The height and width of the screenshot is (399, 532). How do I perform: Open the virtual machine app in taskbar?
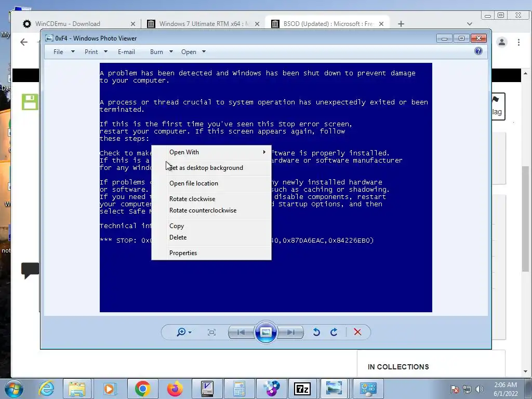coord(207,389)
